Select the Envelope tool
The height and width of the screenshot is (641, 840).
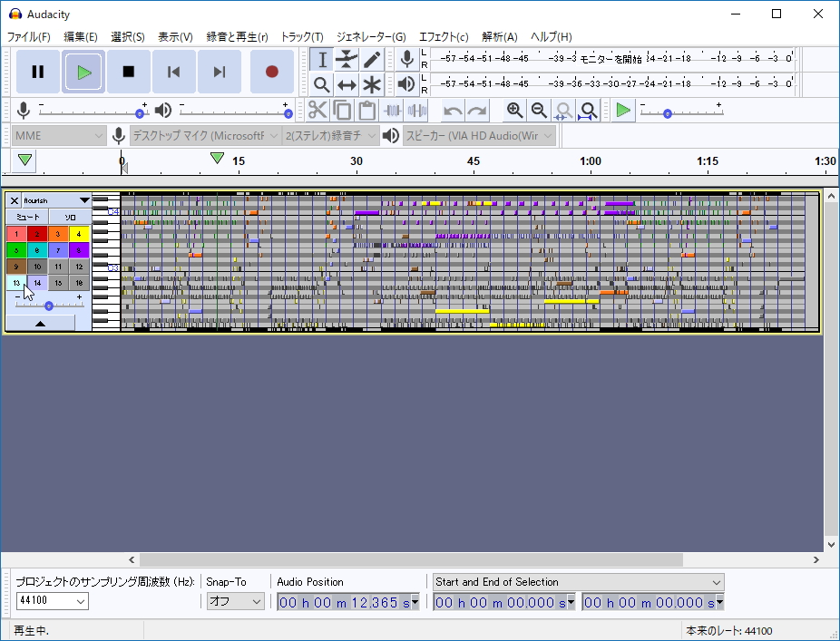pos(347,60)
